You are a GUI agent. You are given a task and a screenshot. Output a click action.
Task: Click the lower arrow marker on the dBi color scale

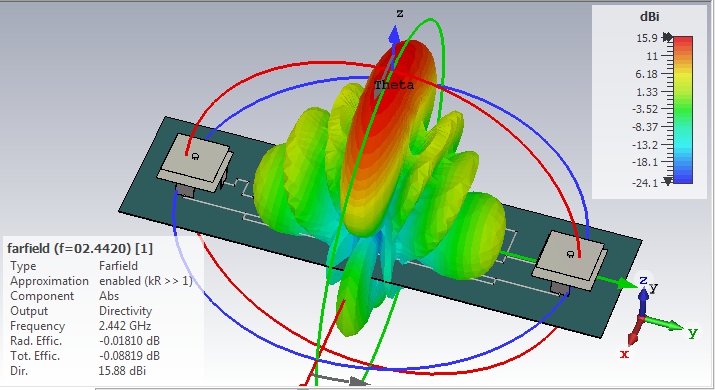pyautogui.click(x=668, y=181)
